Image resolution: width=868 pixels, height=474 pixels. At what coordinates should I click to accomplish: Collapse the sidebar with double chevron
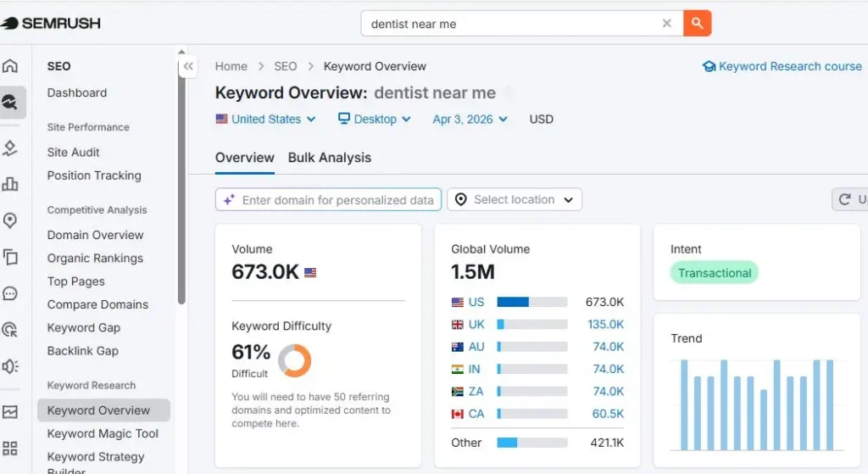(188, 66)
